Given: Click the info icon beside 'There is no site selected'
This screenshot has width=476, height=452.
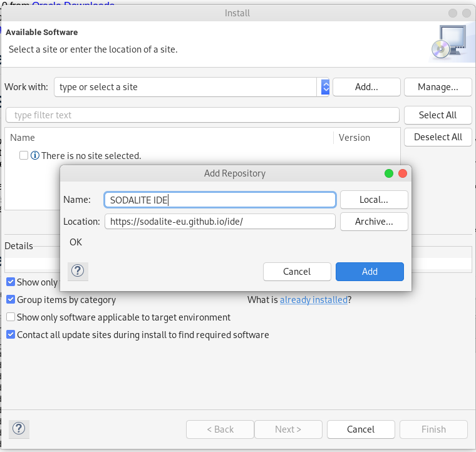Looking at the screenshot, I should 35,156.
